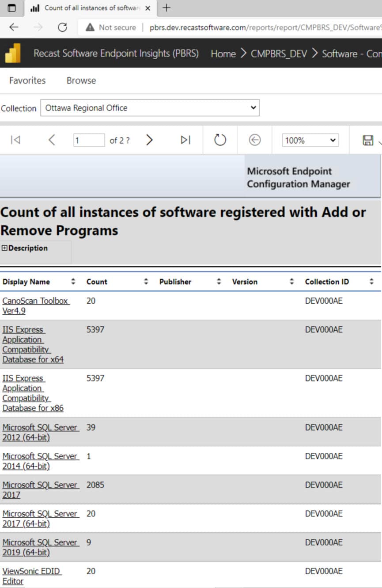Screen dimensions: 382x588
Task: Click the save/export floppy disk icon
Action: click(x=367, y=141)
